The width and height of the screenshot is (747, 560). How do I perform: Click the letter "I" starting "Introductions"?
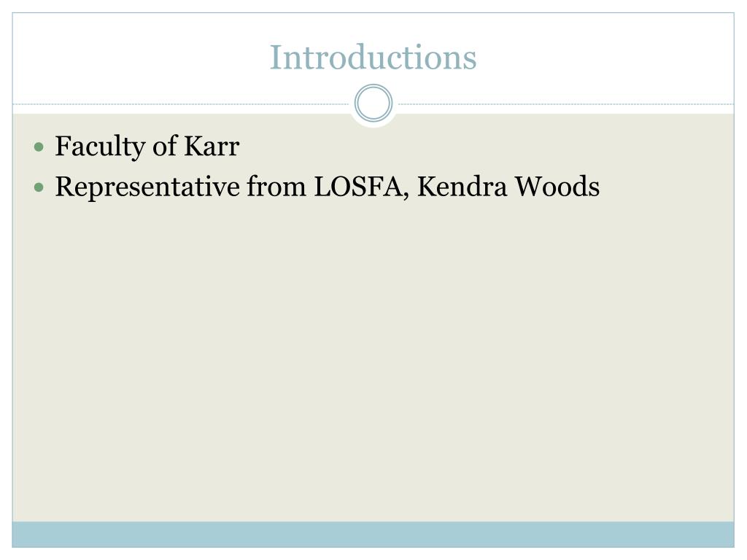pos(275,58)
